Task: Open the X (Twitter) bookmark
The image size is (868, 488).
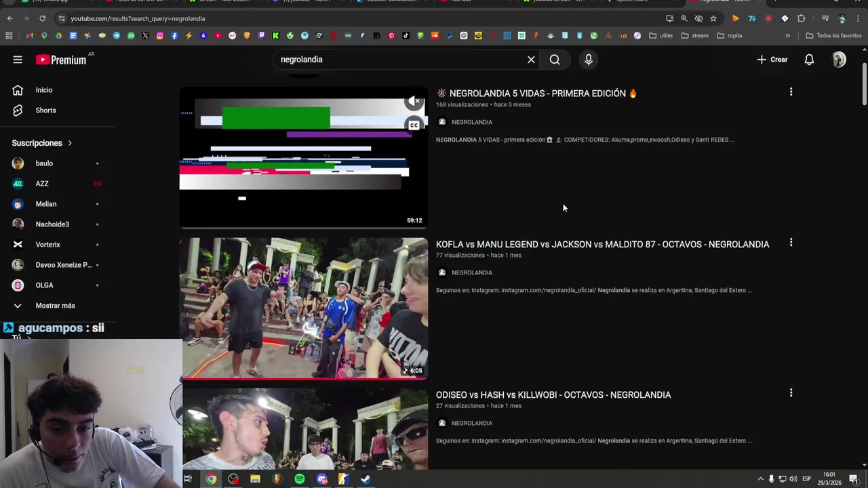Action: pyautogui.click(x=145, y=35)
